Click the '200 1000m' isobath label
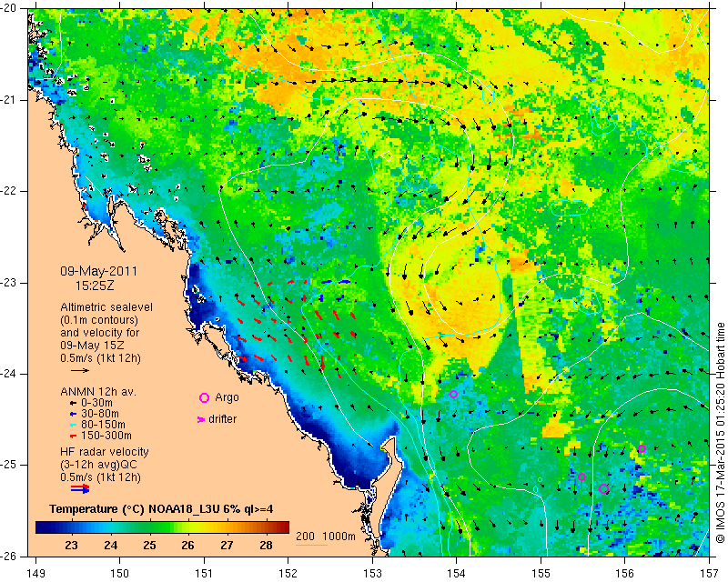Image resolution: width=728 pixels, height=582 pixels. [326, 537]
